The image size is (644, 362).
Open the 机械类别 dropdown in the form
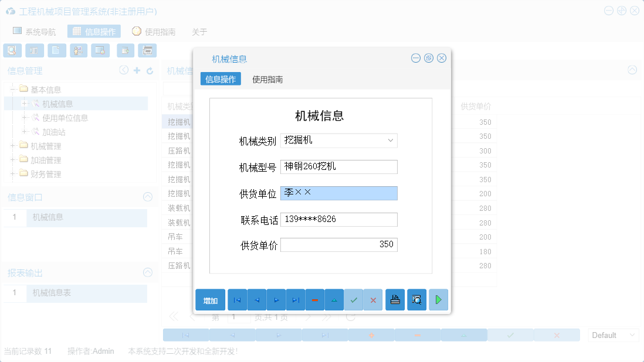[x=391, y=141]
